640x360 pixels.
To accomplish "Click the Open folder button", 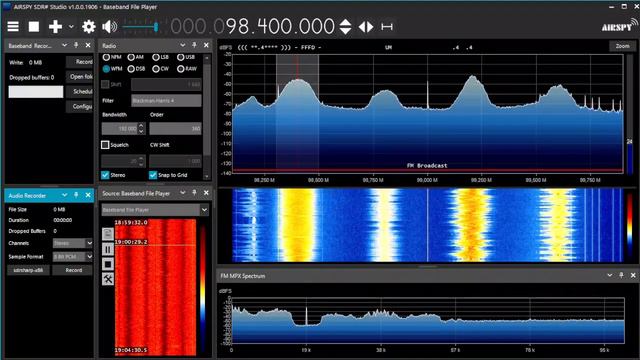I will [80, 77].
